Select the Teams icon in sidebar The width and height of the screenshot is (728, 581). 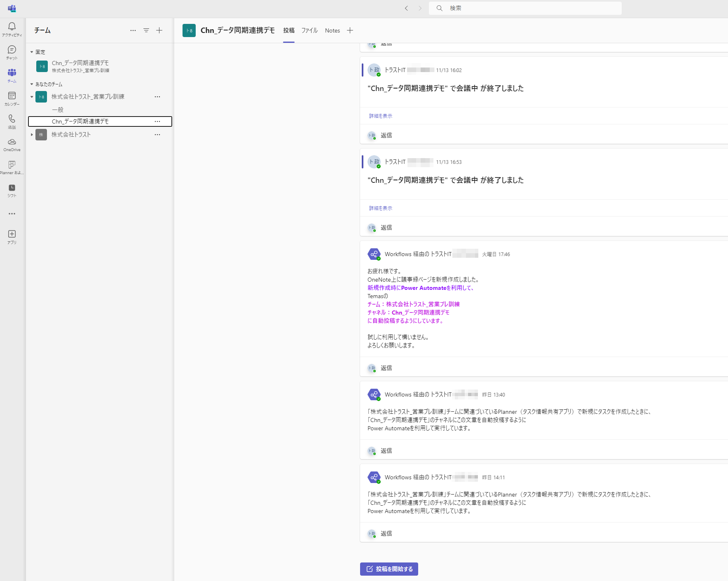(x=12, y=75)
